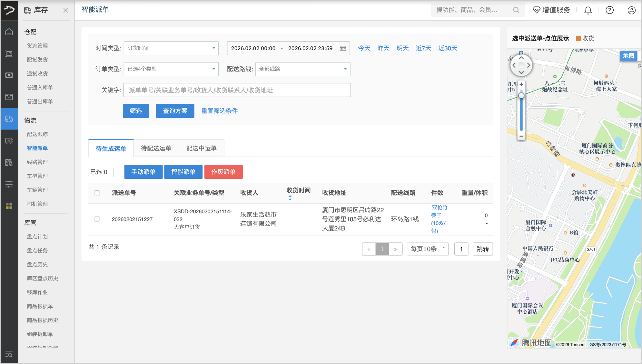Open the 配送路线 全部线路 dropdown
Image resolution: width=642 pixels, height=364 pixels.
pyautogui.click(x=302, y=69)
